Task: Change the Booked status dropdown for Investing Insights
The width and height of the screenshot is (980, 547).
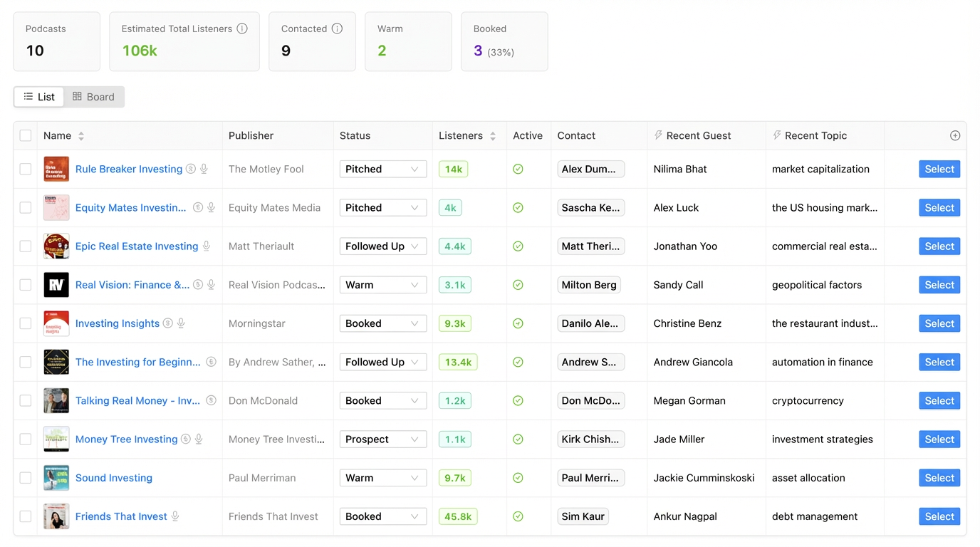Action: [383, 323]
